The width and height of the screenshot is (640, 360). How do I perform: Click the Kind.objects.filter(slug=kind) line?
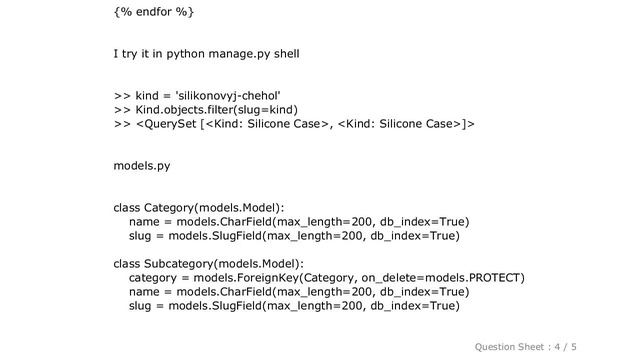point(206,110)
